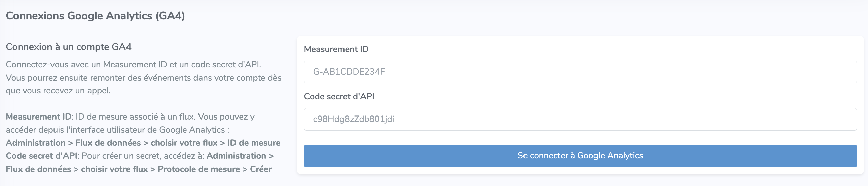Click Se connecter à Google Analytics button
Image resolution: width=868 pixels, height=186 pixels.
(580, 156)
